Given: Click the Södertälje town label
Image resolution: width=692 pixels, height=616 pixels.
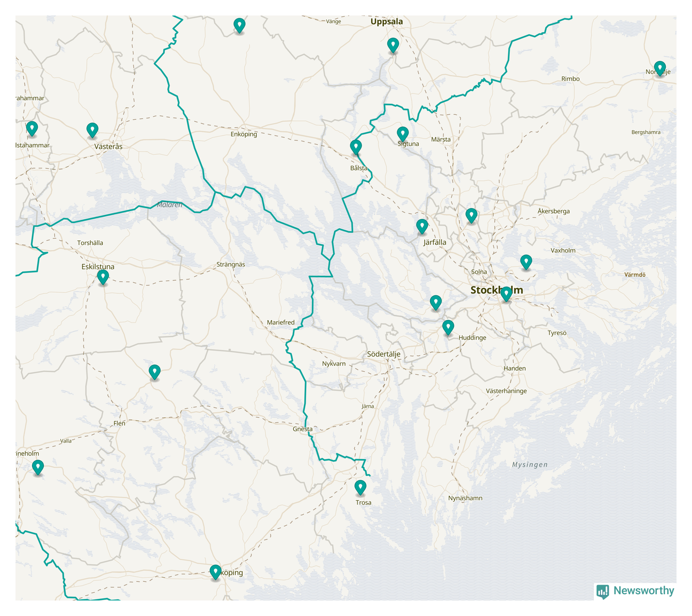Looking at the screenshot, I should click(x=383, y=354).
